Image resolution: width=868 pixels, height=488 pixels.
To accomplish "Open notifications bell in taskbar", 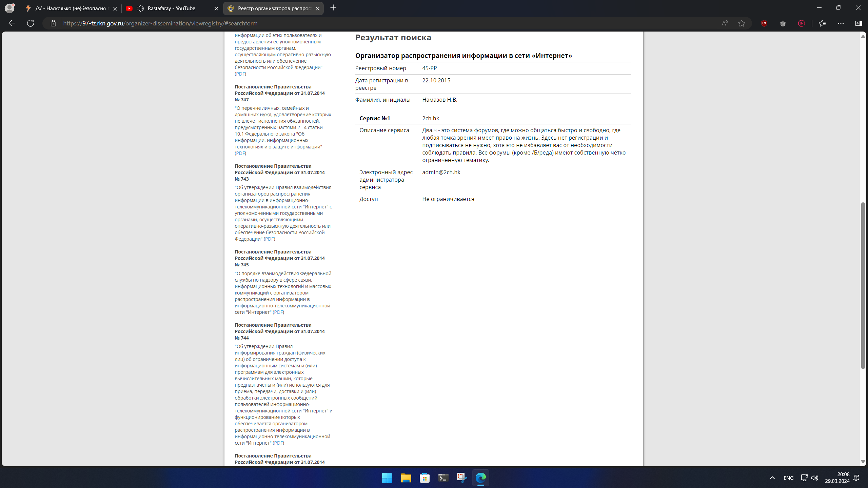I will [856, 478].
